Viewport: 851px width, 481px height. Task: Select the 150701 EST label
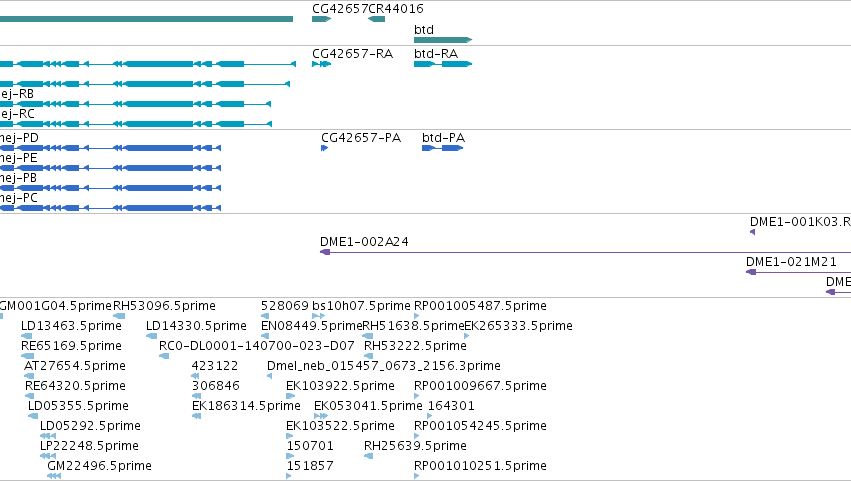(310, 446)
